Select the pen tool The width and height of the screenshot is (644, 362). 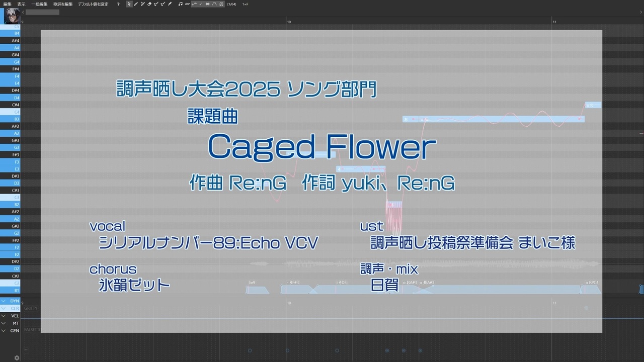pyautogui.click(x=136, y=4)
